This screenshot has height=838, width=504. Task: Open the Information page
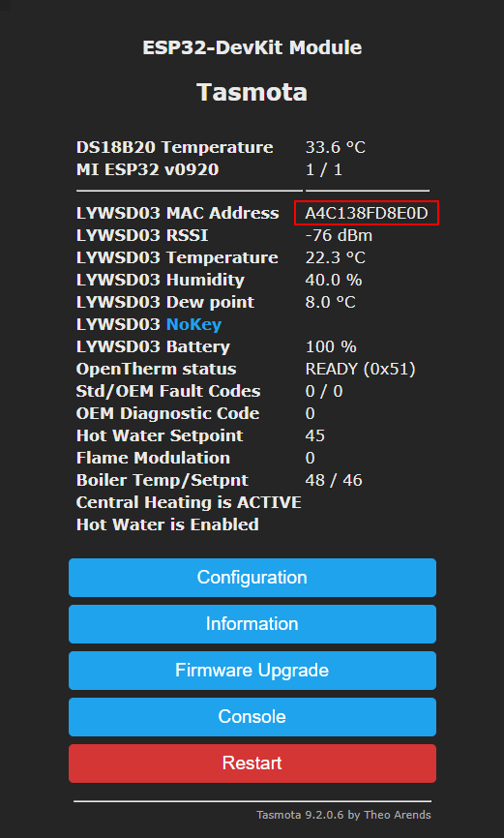[252, 624]
